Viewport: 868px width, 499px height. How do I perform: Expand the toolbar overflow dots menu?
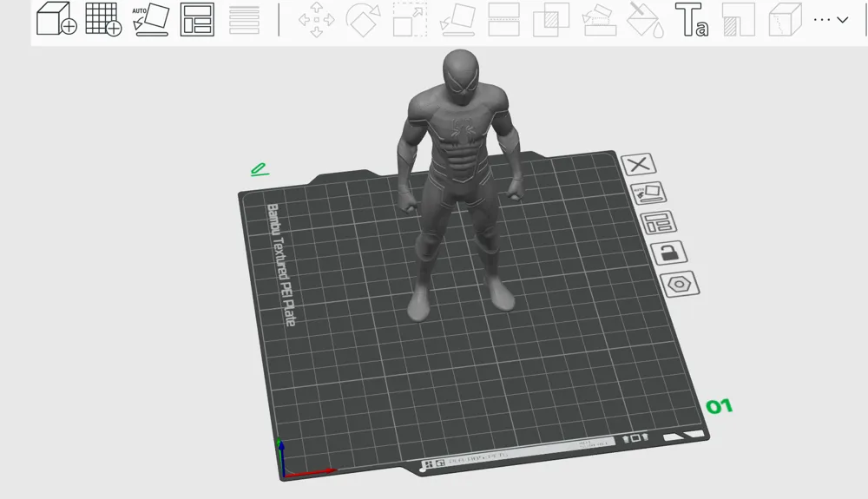pos(831,19)
